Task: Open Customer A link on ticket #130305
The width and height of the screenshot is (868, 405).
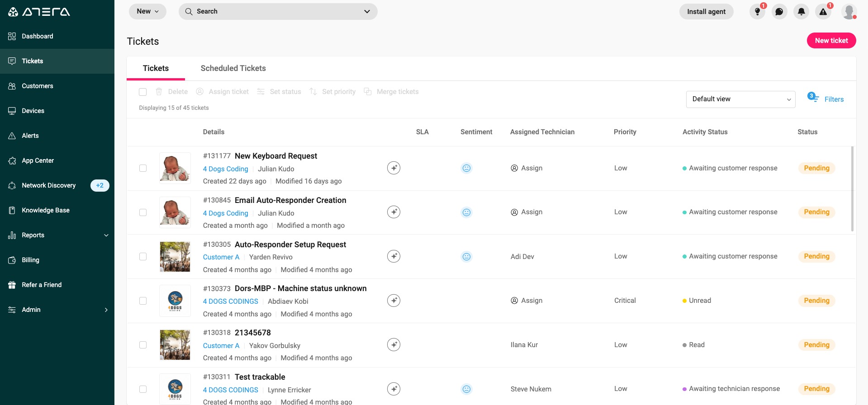Action: point(221,257)
